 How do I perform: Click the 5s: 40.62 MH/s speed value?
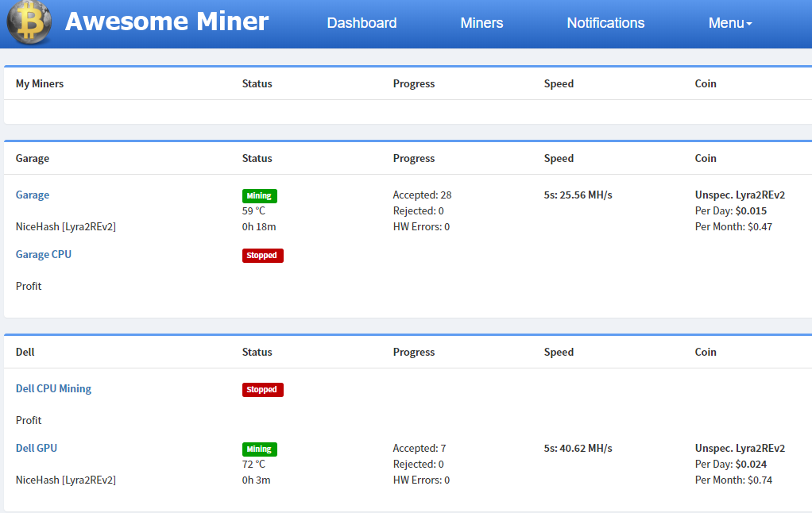pyautogui.click(x=578, y=448)
